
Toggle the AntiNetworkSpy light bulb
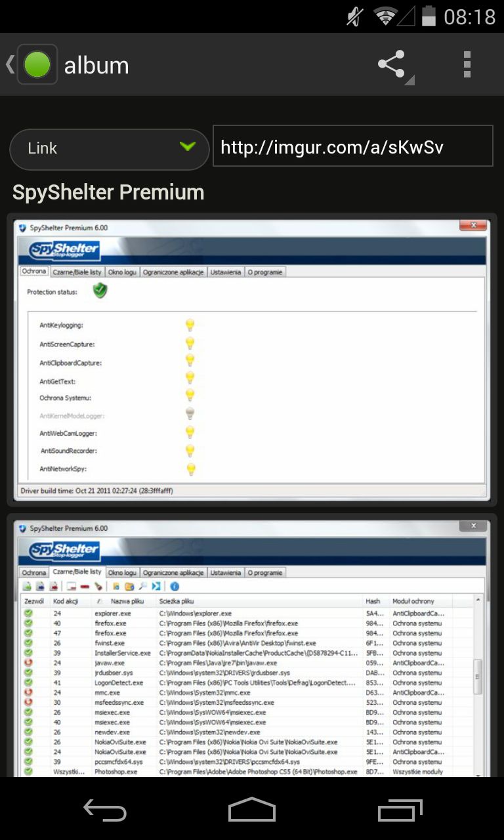[x=191, y=469]
